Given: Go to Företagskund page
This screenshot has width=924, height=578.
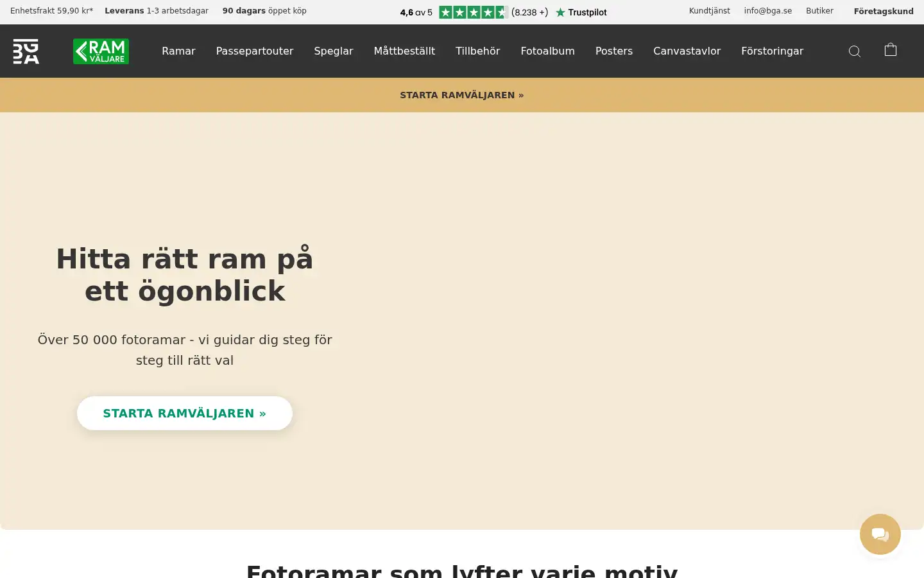Looking at the screenshot, I should [884, 11].
